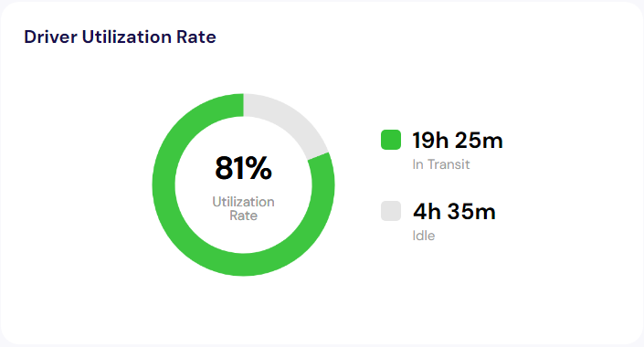644x347 pixels.
Task: Click the 19h portion of the In Transit time
Action: click(430, 140)
